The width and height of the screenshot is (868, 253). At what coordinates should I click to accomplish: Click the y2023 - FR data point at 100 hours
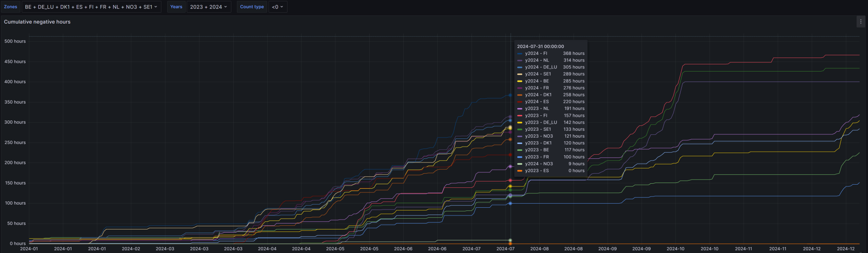510,204
